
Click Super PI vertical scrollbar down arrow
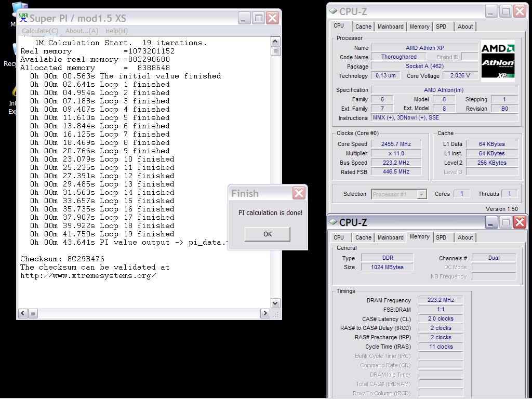coord(275,303)
